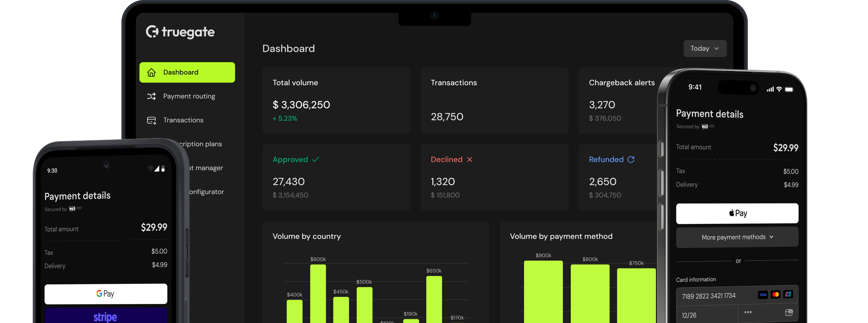Click the $ 3,154,450 approved amount

pos(291,195)
